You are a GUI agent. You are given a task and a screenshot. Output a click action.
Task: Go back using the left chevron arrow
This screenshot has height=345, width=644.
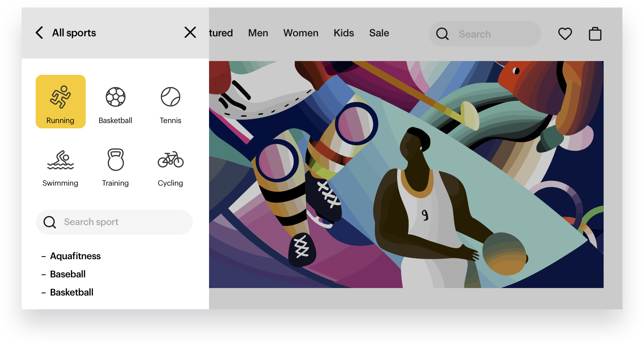coord(39,33)
